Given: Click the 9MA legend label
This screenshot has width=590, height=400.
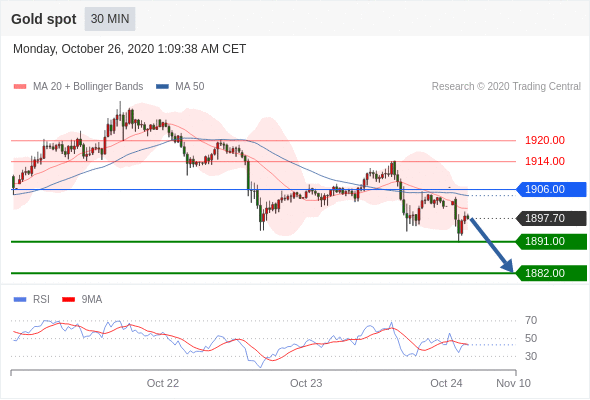Looking at the screenshot, I should [92, 300].
